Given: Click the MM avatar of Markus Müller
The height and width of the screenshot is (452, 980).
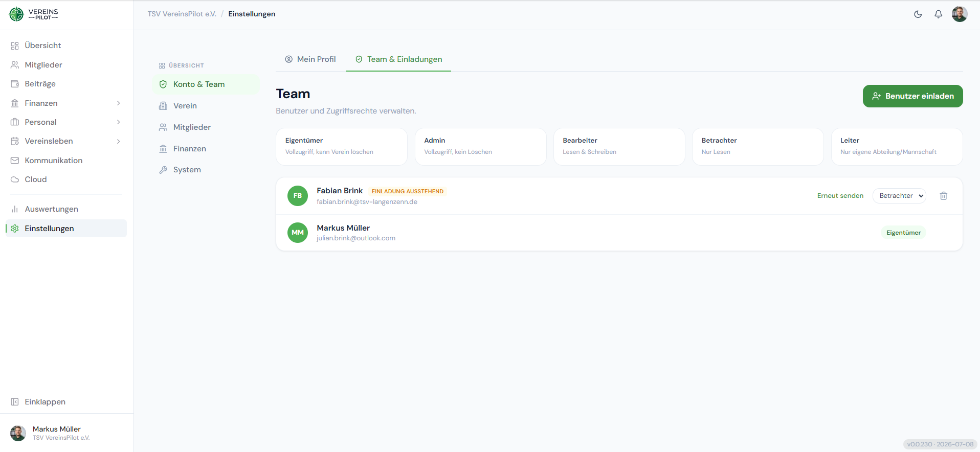Looking at the screenshot, I should (298, 233).
